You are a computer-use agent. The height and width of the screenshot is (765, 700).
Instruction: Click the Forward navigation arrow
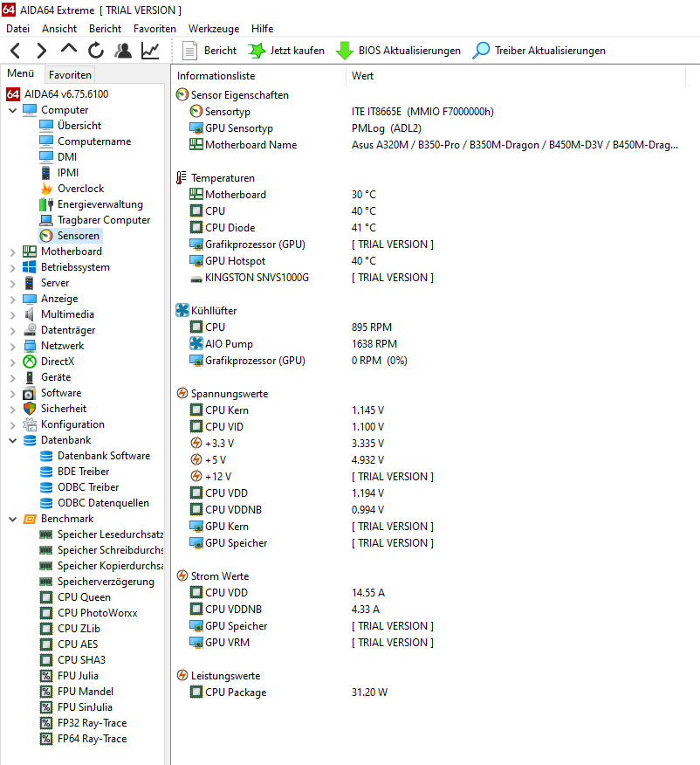(42, 51)
